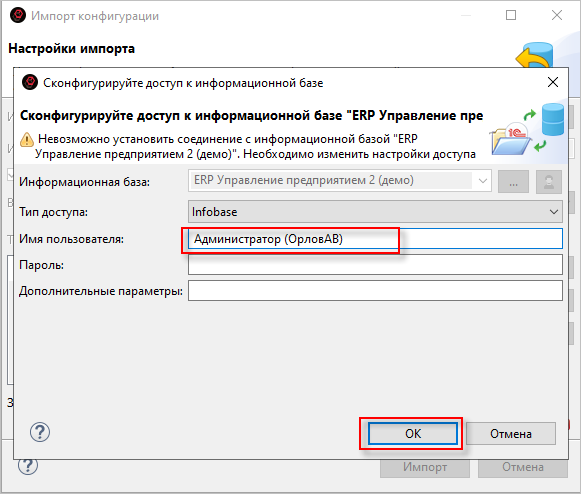Screen dimensions: 581x494
Task: Click the user icon button beside Информационная база
Action: [x=549, y=182]
